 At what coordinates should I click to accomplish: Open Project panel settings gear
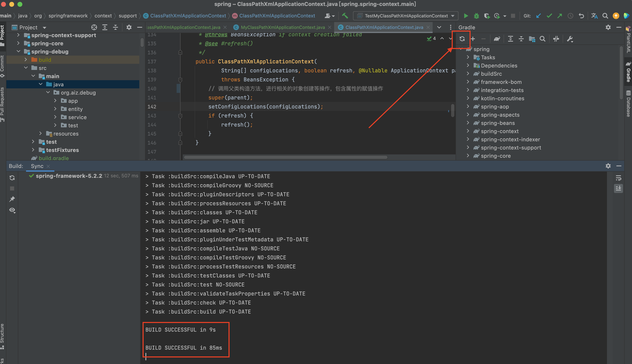pos(129,27)
